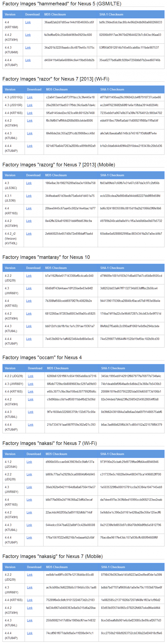Download occam 4.4.2 (KOT49H) factory image

31,399
